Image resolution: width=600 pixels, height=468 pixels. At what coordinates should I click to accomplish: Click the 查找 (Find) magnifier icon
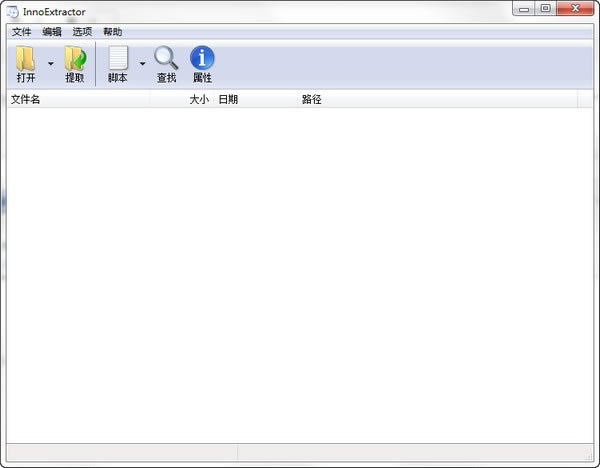(x=166, y=58)
